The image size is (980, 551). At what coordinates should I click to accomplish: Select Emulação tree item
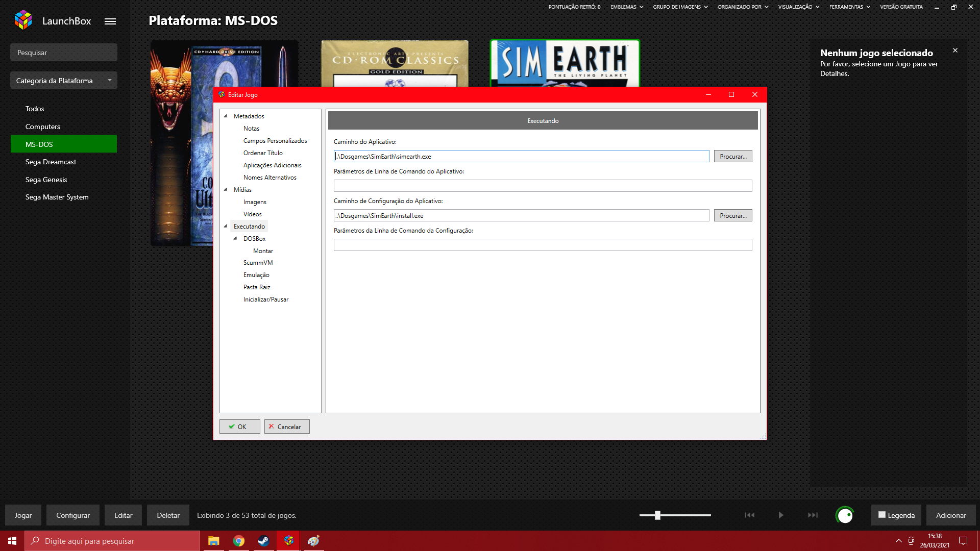point(256,275)
